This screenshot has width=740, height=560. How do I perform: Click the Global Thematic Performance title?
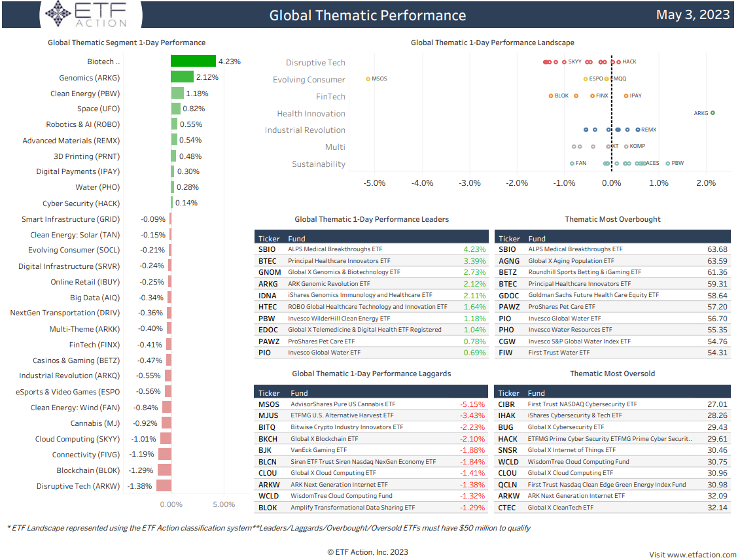(368, 16)
